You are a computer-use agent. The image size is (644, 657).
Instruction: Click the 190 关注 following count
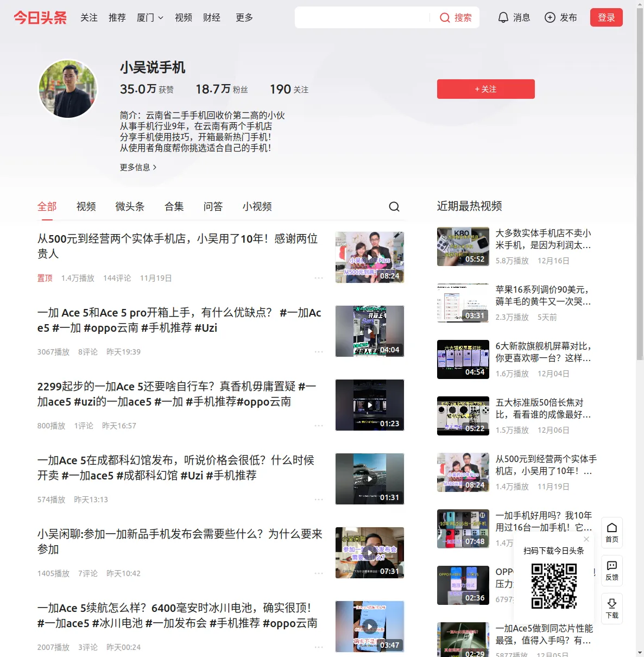tap(289, 89)
